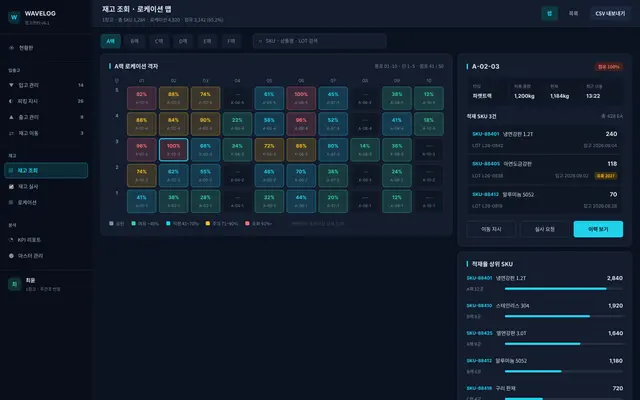Click the 마스터 관리 circle icon
640x400 pixels.
tap(11, 256)
